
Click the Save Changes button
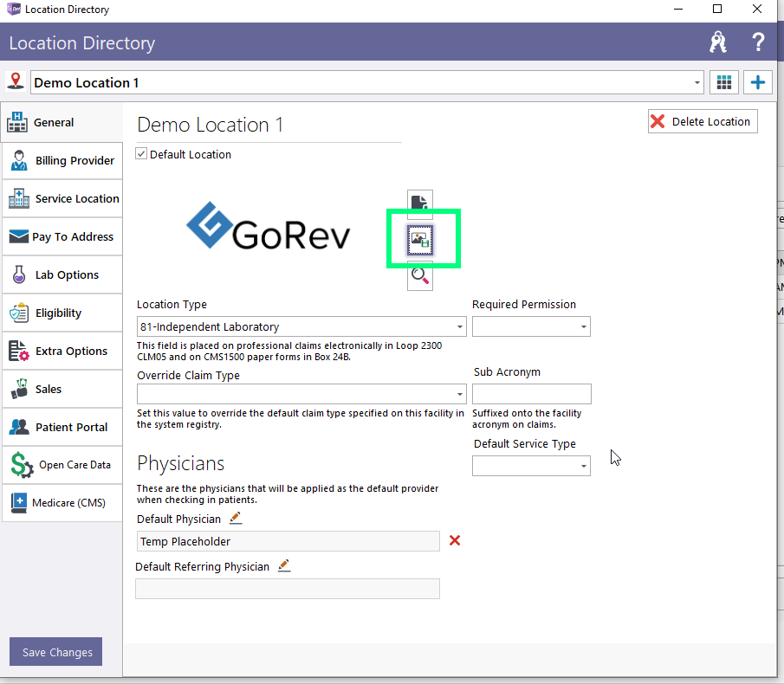coord(56,651)
